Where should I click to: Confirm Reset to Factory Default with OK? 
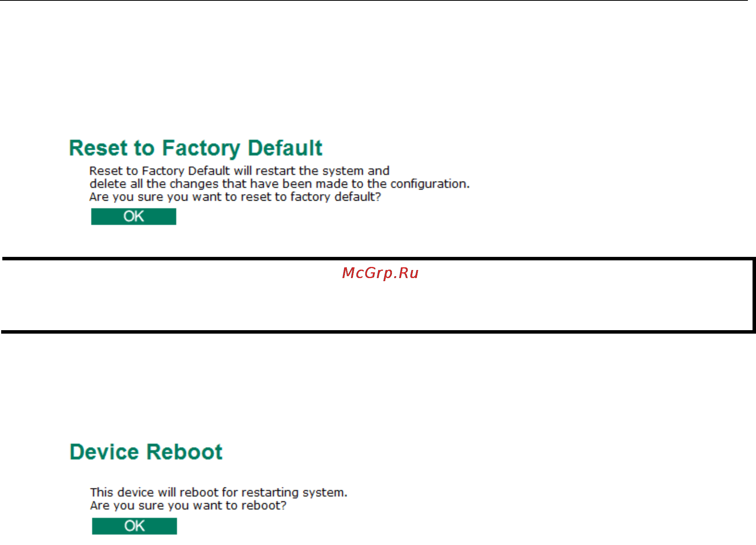click(x=133, y=216)
